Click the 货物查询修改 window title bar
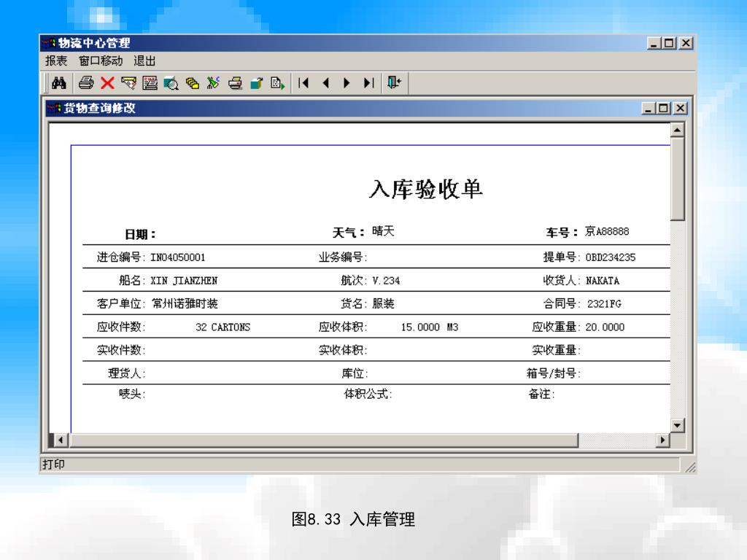The height and width of the screenshot is (560, 747). 366,108
